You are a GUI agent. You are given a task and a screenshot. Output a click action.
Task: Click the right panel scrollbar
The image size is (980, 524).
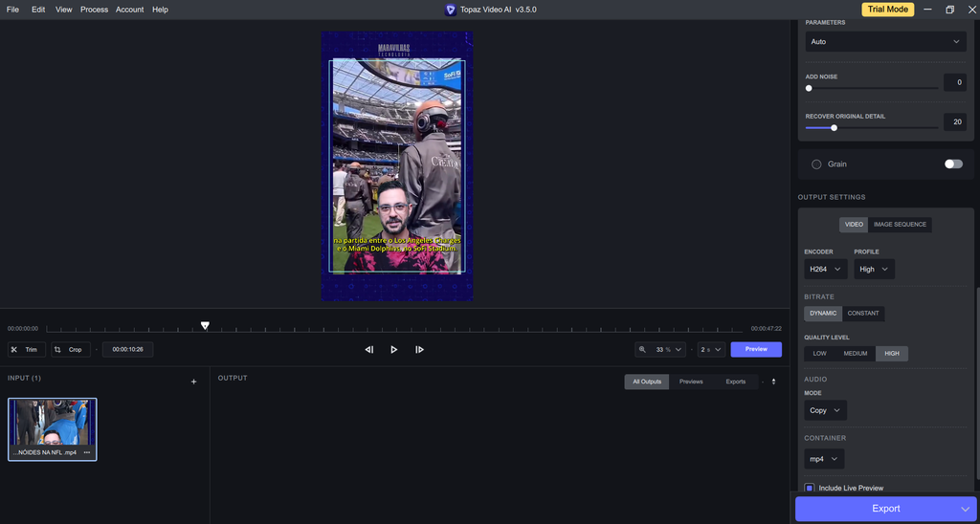coord(977,382)
